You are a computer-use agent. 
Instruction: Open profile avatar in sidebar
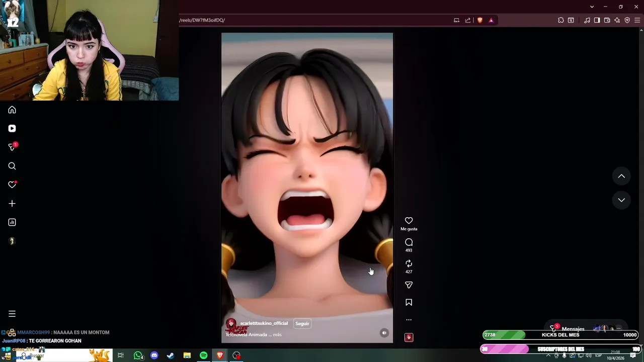[x=12, y=241]
